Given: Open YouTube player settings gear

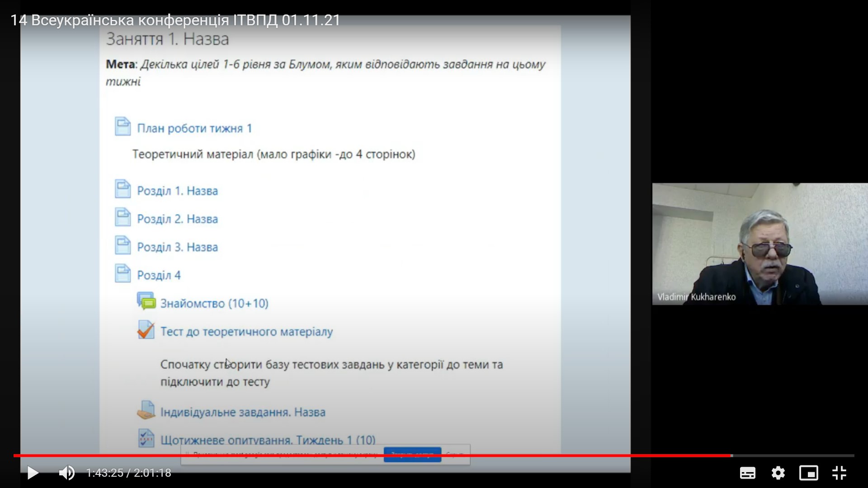Looking at the screenshot, I should 778,473.
